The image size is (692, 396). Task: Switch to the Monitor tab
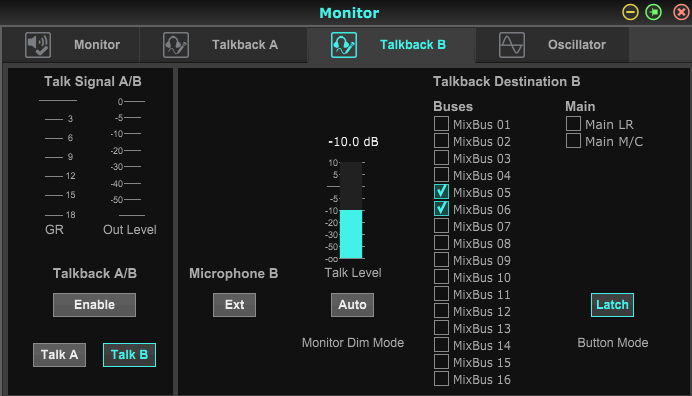[x=71, y=45]
